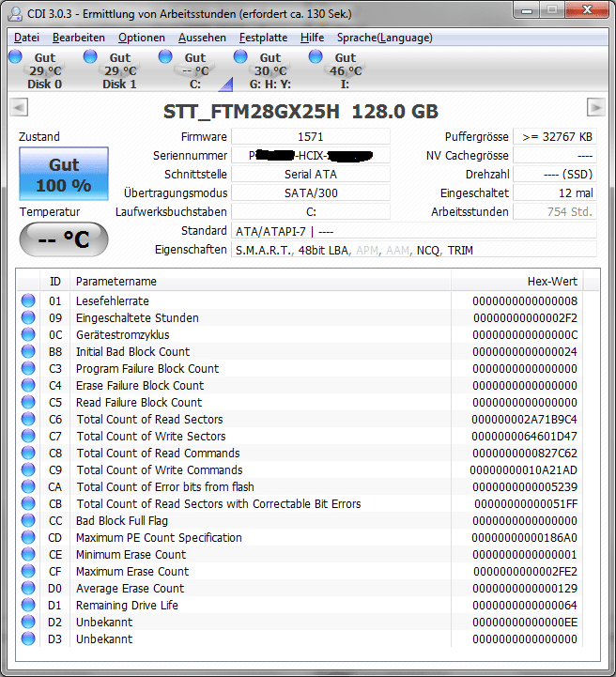Open the Aussehen menu

tap(202, 38)
